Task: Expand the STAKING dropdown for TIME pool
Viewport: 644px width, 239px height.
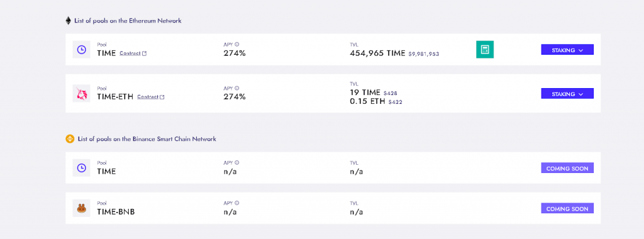Action: click(x=567, y=50)
